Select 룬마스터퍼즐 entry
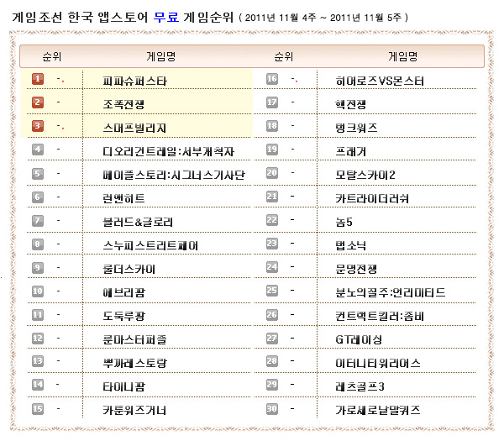504x441 pixels. pos(134,339)
